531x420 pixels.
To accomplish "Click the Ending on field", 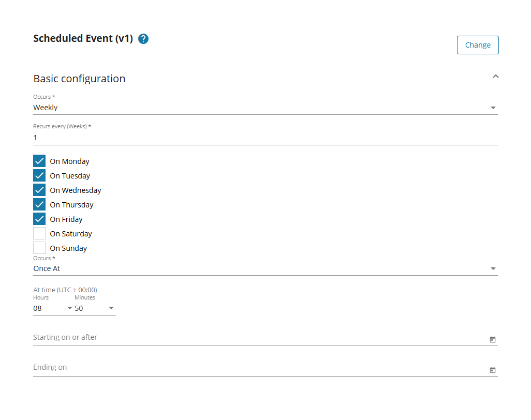I will (x=207, y=367).
